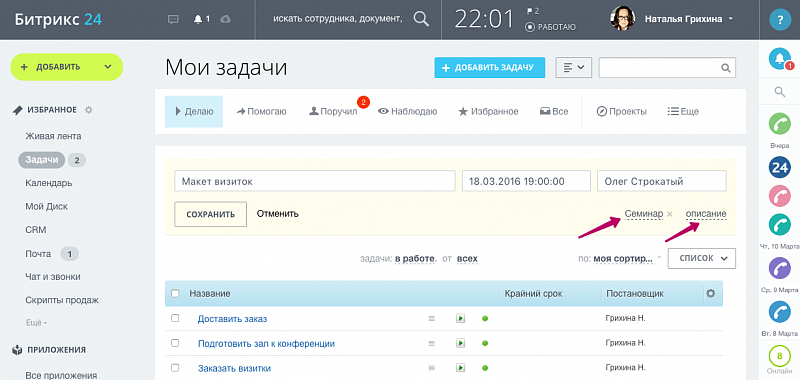Screen dimensions: 800x380
Task: Open the Еще tab menu
Action: (x=683, y=111)
